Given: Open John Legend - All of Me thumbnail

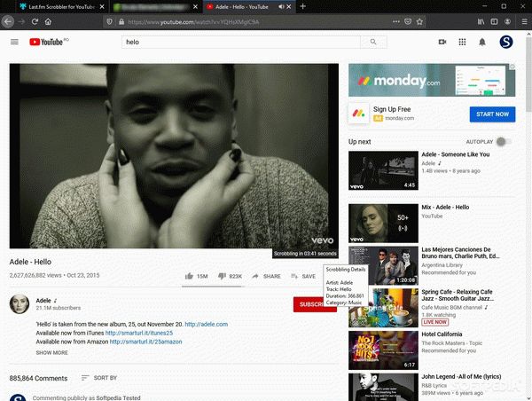Looking at the screenshot, I should tap(383, 387).
